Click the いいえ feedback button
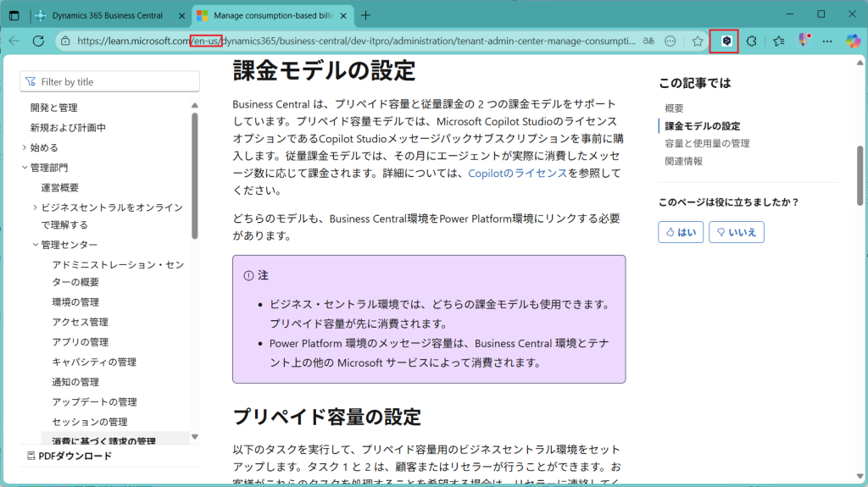This screenshot has width=868, height=487. [x=737, y=232]
